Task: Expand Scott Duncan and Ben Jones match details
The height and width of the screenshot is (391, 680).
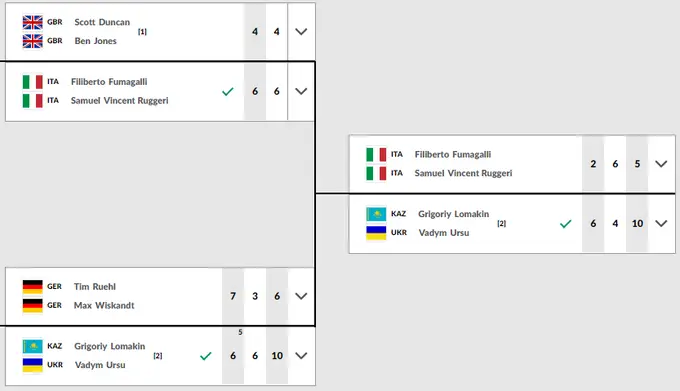Action: pos(301,32)
